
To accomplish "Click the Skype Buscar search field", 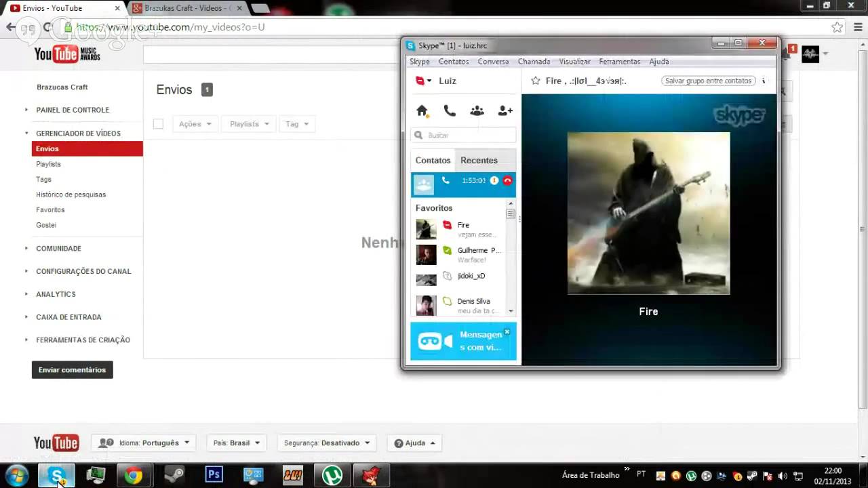I will [463, 135].
